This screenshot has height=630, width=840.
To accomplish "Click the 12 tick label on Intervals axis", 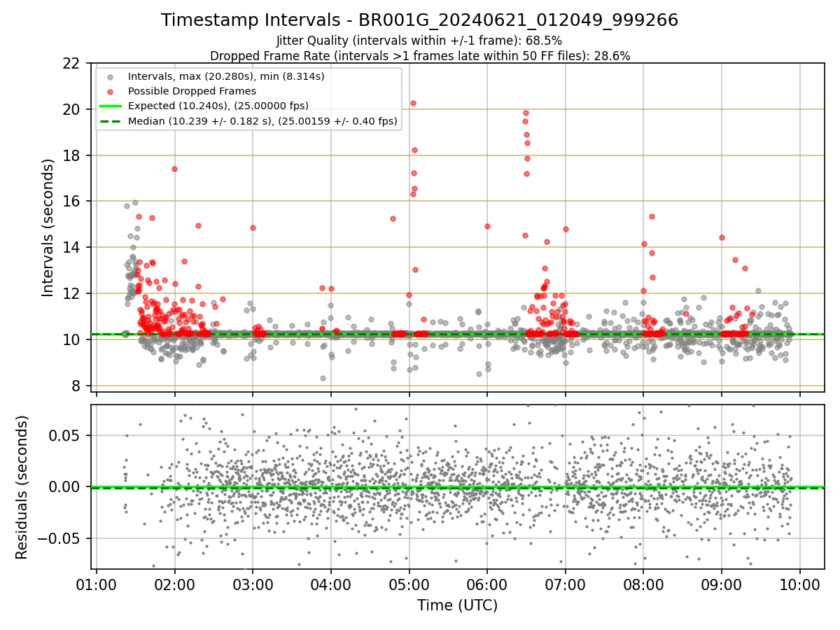I will pos(73,293).
